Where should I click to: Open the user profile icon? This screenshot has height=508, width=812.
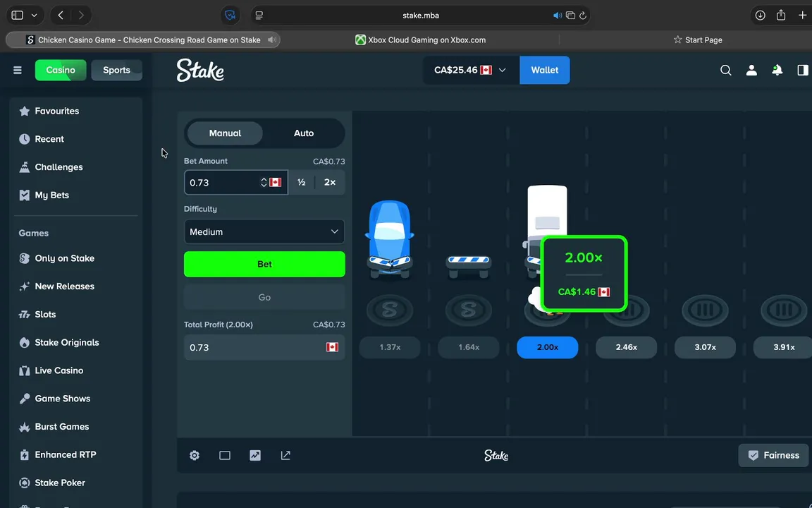[751, 70]
